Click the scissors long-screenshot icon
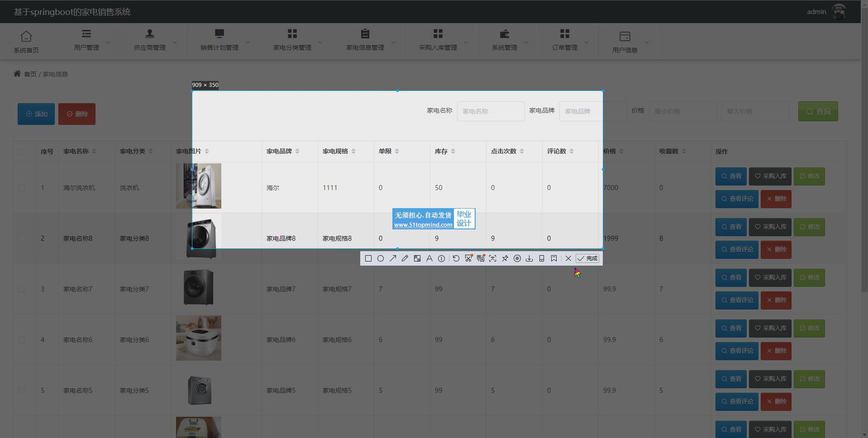868x438 pixels. click(x=468, y=258)
